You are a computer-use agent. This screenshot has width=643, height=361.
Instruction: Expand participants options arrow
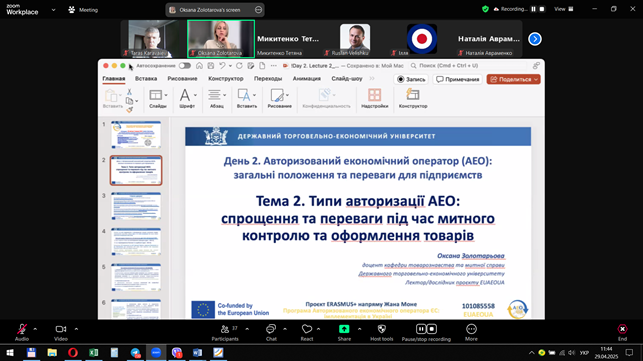point(247,329)
